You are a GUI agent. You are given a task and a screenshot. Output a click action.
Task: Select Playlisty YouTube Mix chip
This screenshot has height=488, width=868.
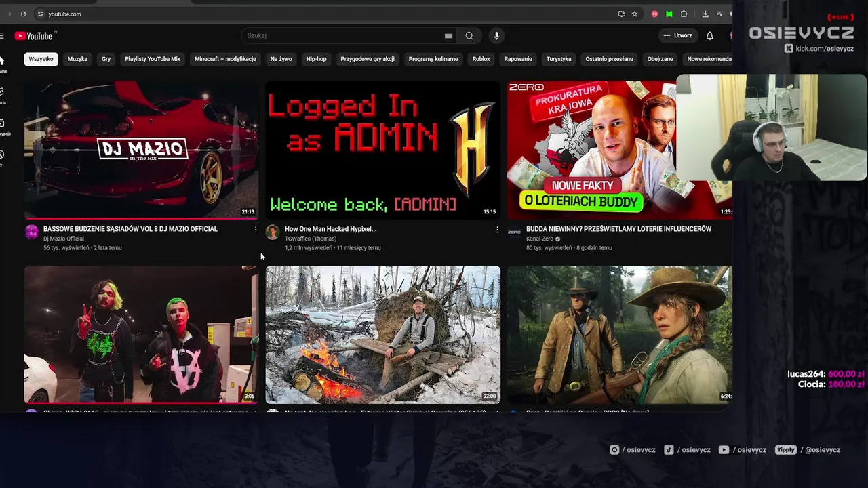pyautogui.click(x=153, y=59)
